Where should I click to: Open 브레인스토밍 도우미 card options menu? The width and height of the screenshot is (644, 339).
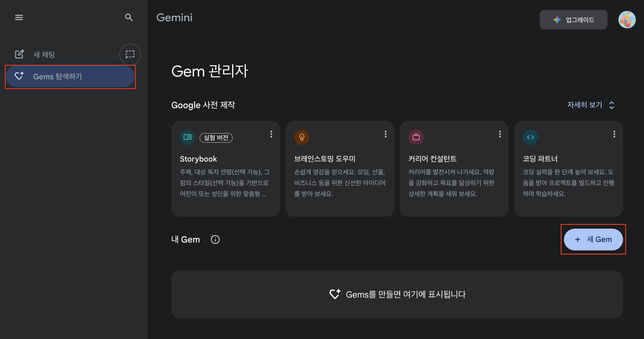386,134
